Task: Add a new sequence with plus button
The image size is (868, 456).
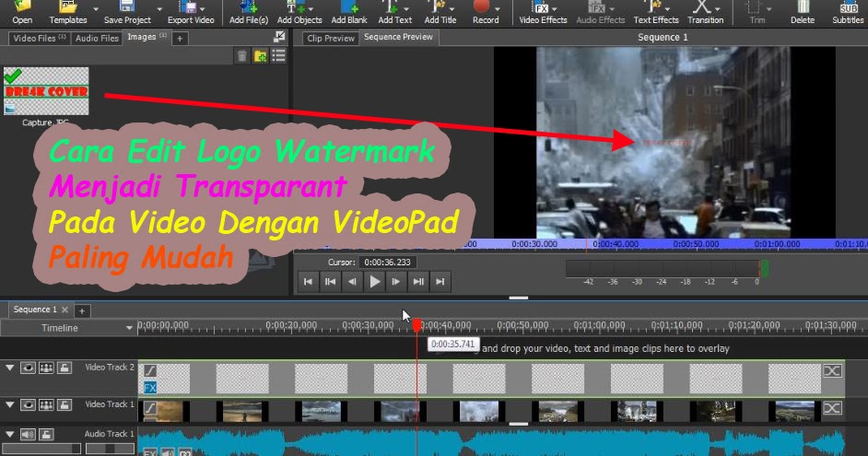Action: [82, 310]
